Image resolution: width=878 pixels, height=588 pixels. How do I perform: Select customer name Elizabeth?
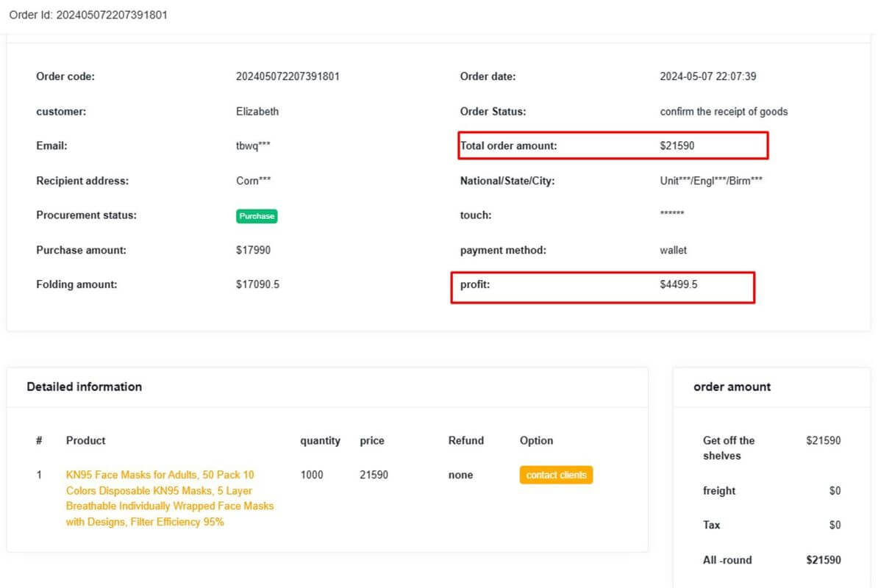tap(257, 111)
